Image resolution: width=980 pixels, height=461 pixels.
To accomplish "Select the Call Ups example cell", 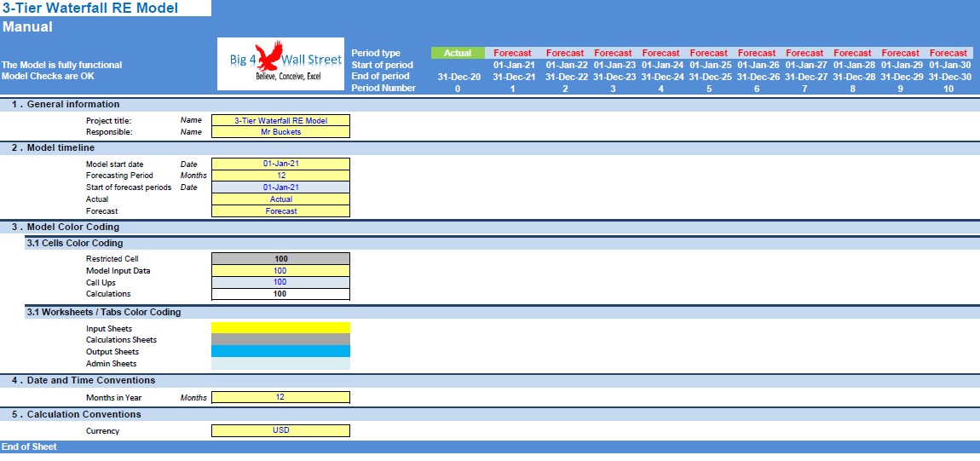I will [x=280, y=282].
